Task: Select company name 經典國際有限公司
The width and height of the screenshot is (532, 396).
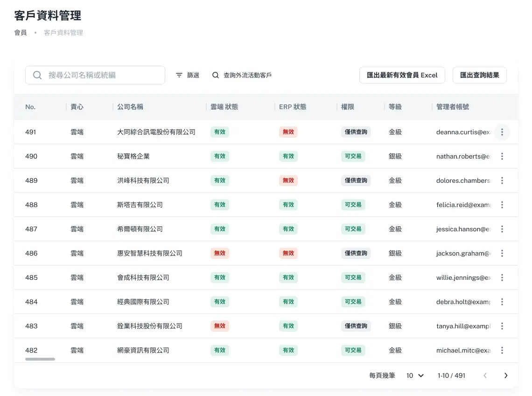Action: coord(143,302)
